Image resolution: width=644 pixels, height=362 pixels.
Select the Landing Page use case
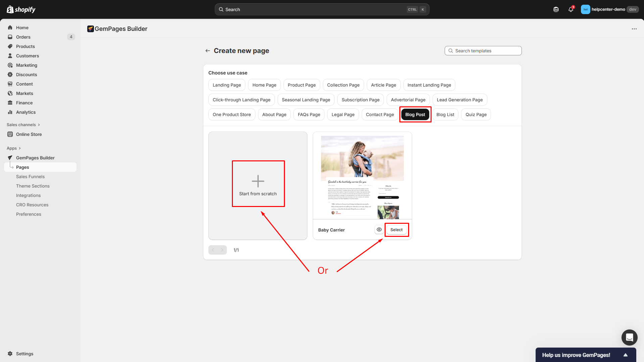click(227, 85)
